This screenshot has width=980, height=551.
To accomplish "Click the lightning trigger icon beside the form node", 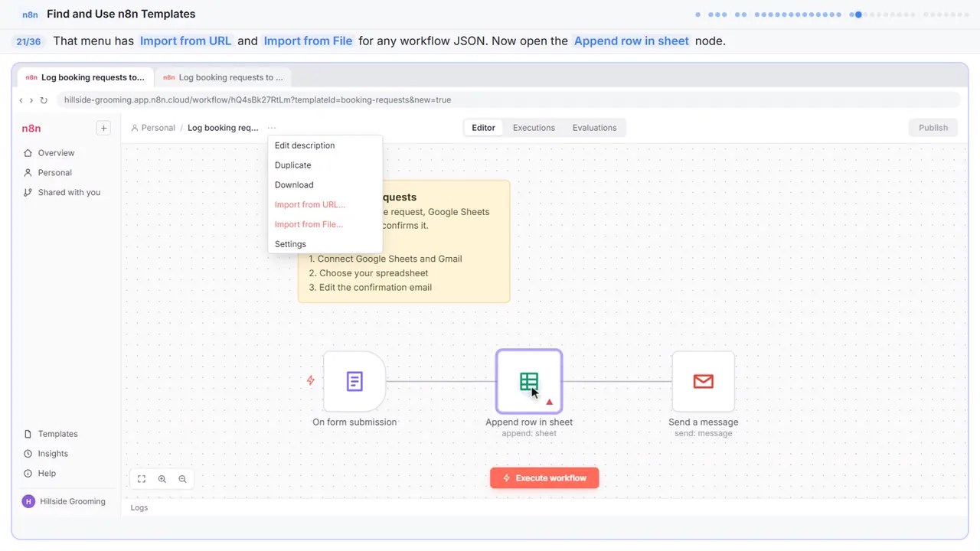I will coord(311,380).
